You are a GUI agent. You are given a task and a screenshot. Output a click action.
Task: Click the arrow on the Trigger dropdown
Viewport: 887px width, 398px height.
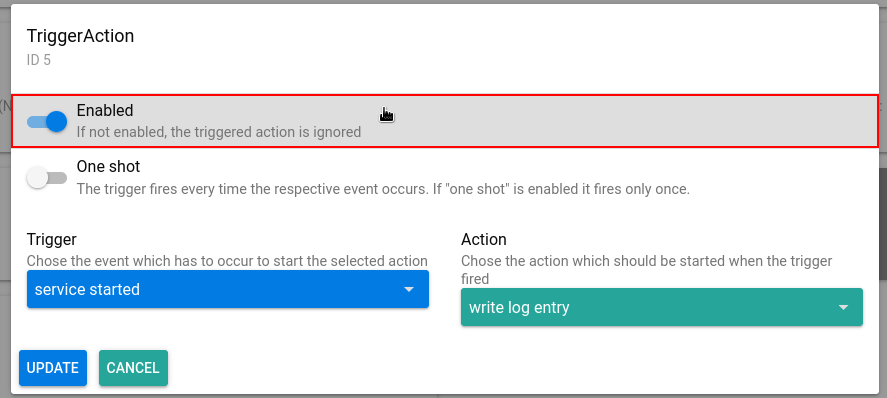click(x=409, y=289)
